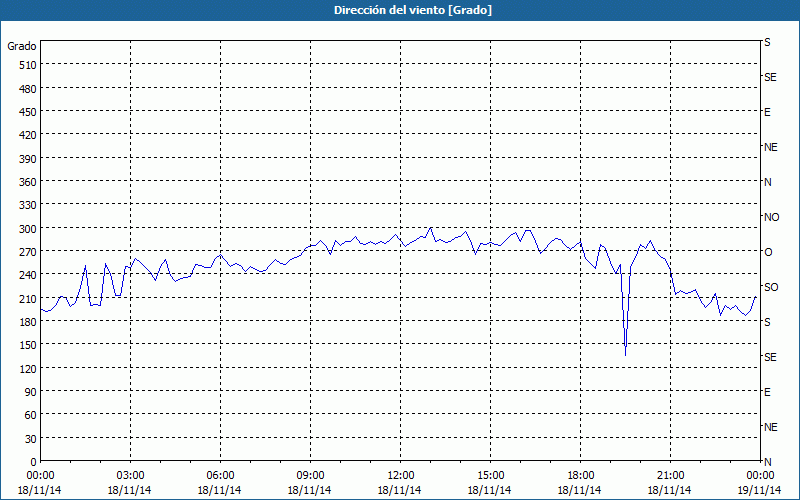Select the 270 degree axis label
Viewport: 800px width, 500px height.
tap(28, 252)
